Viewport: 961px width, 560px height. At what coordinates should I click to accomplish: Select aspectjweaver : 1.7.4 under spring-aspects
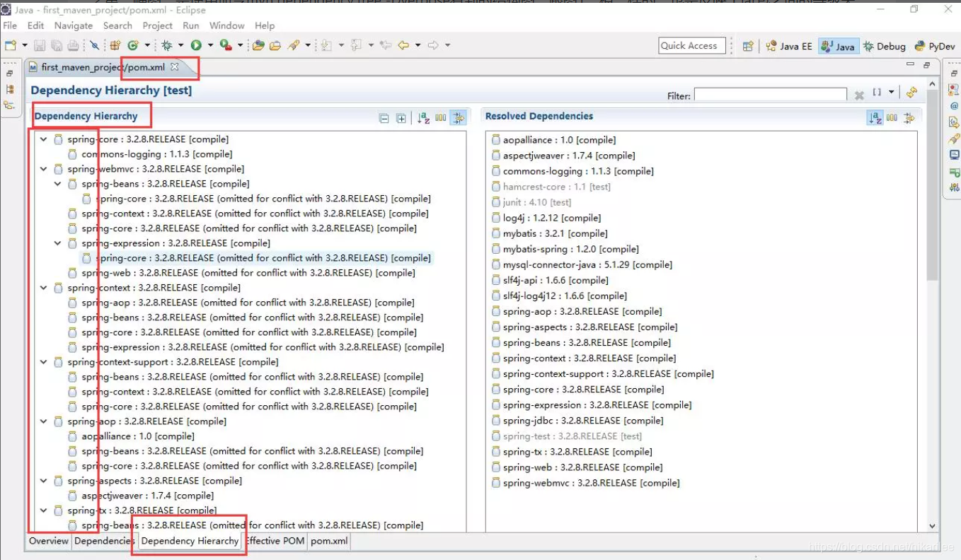pos(141,496)
